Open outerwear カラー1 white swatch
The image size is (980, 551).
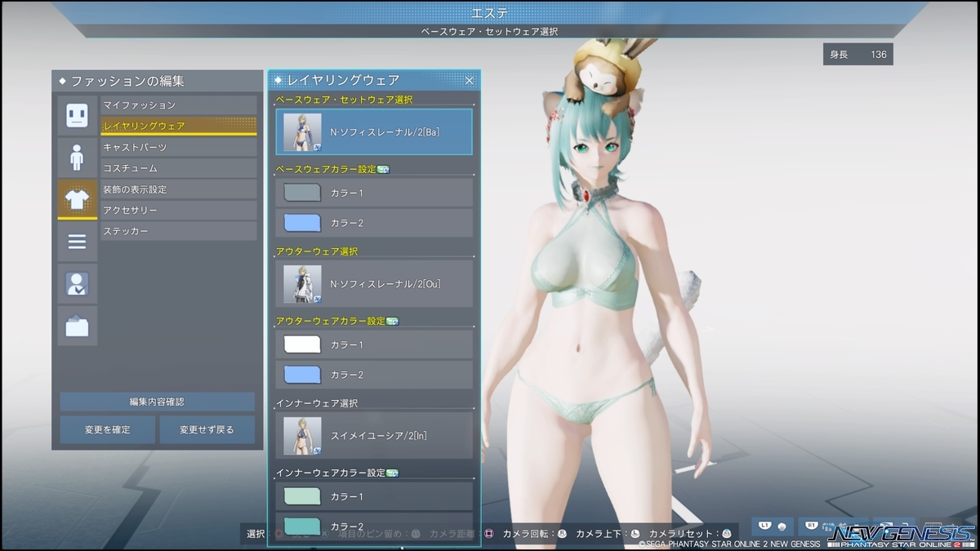[302, 344]
